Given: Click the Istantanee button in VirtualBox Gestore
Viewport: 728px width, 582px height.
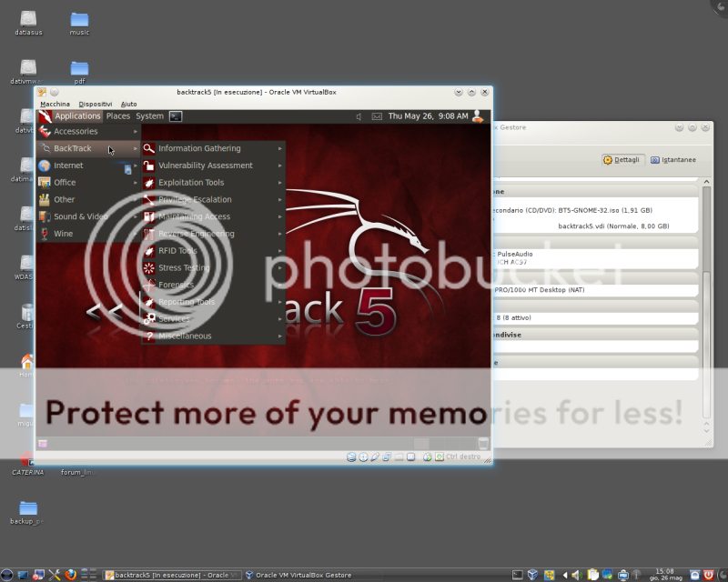Looking at the screenshot, I should pos(673,160).
